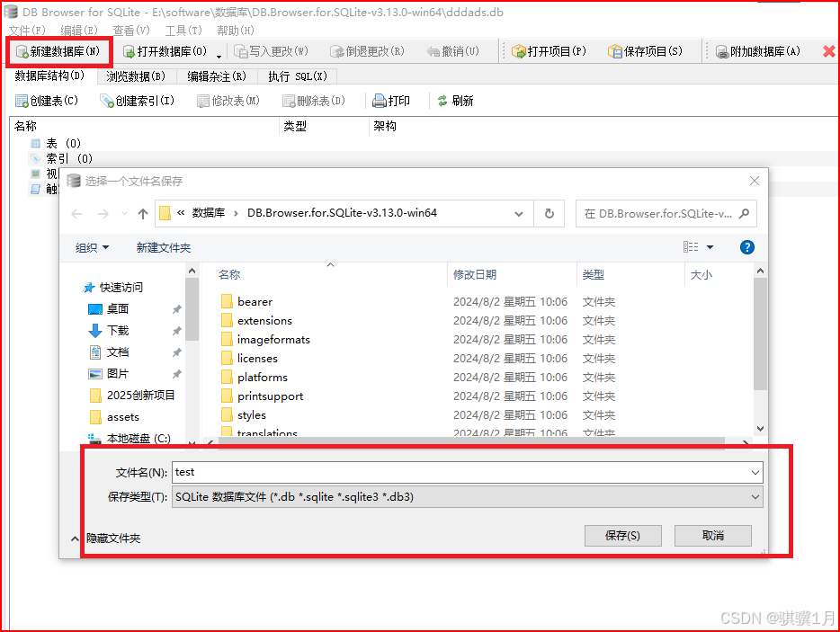Select the platforms folder
The width and height of the screenshot is (840, 632).
tap(255, 377)
